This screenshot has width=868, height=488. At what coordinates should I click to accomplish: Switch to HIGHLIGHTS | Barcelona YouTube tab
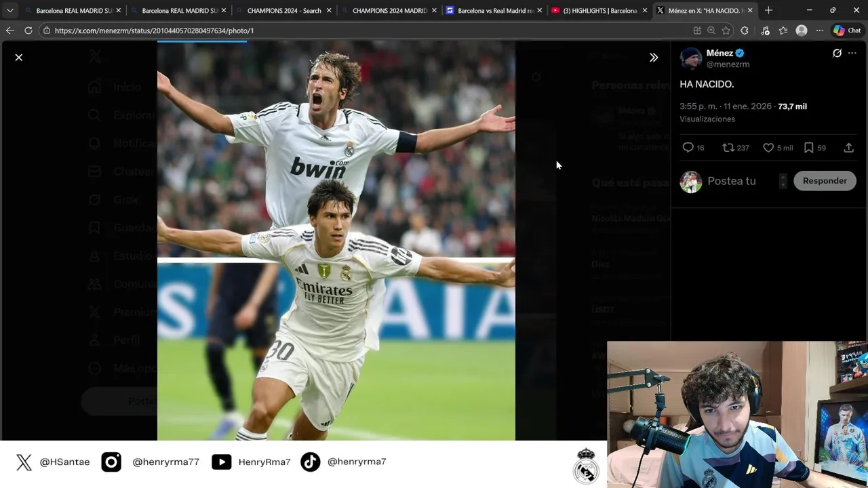600,10
